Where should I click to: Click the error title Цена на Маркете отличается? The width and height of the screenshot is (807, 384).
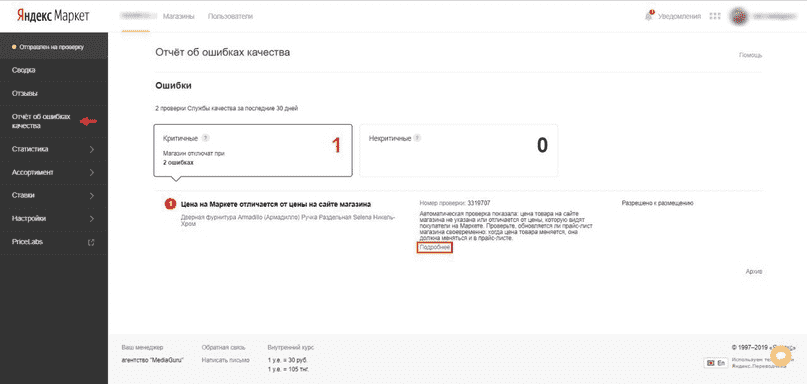pyautogui.click(x=276, y=204)
